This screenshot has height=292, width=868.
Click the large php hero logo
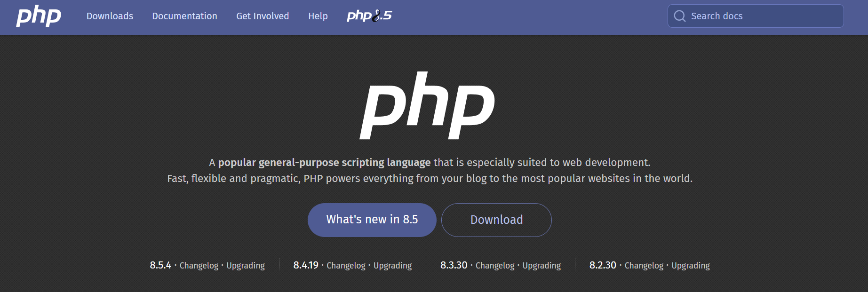click(427, 106)
